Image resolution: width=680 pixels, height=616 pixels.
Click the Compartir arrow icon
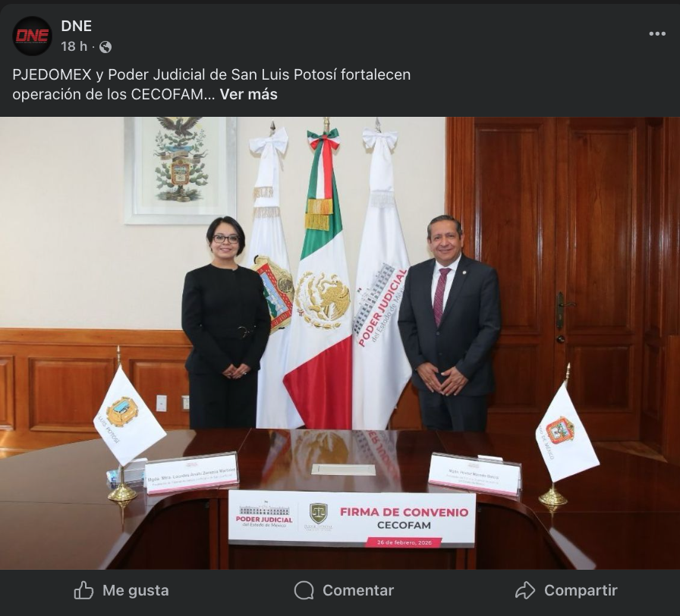point(524,590)
